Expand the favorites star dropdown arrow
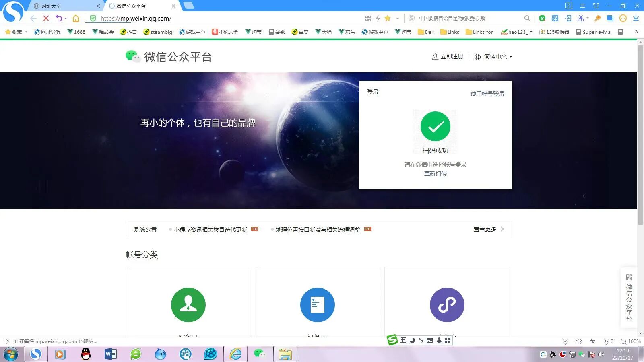 [x=398, y=18]
